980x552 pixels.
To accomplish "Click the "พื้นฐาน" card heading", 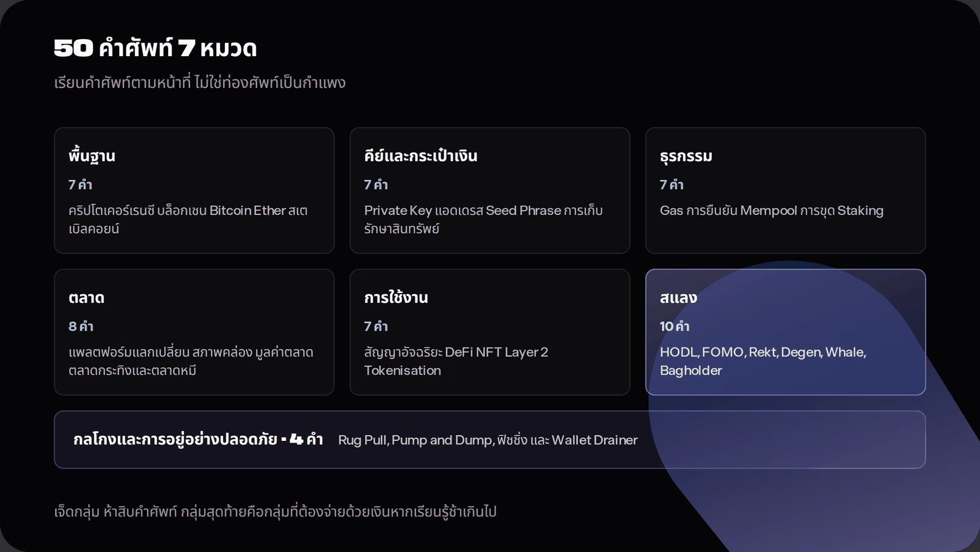I will (92, 156).
